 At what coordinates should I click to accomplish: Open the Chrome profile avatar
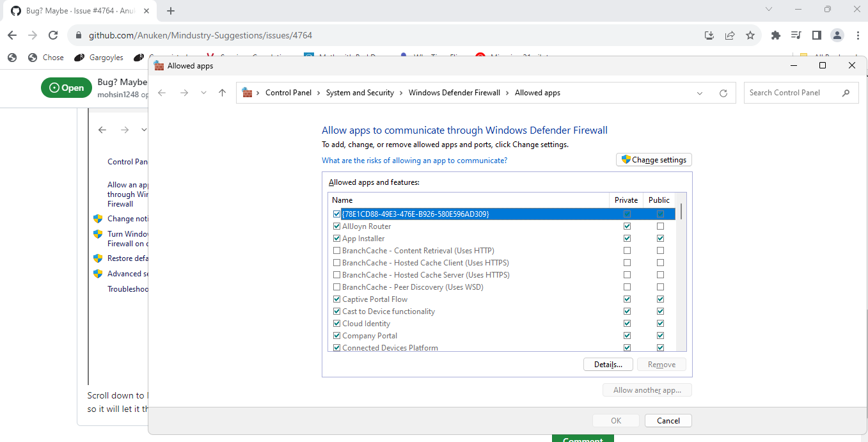(x=837, y=36)
